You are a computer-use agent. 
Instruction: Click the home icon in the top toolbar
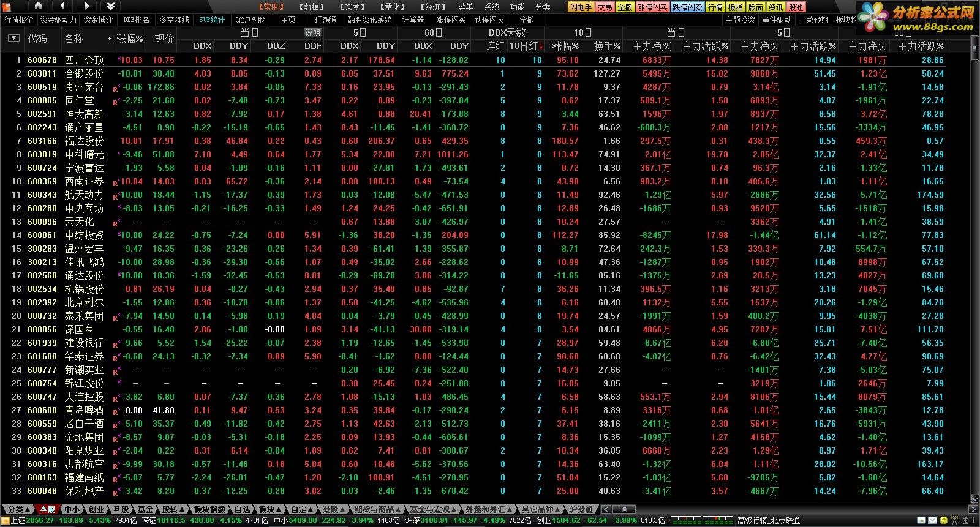coord(38,6)
